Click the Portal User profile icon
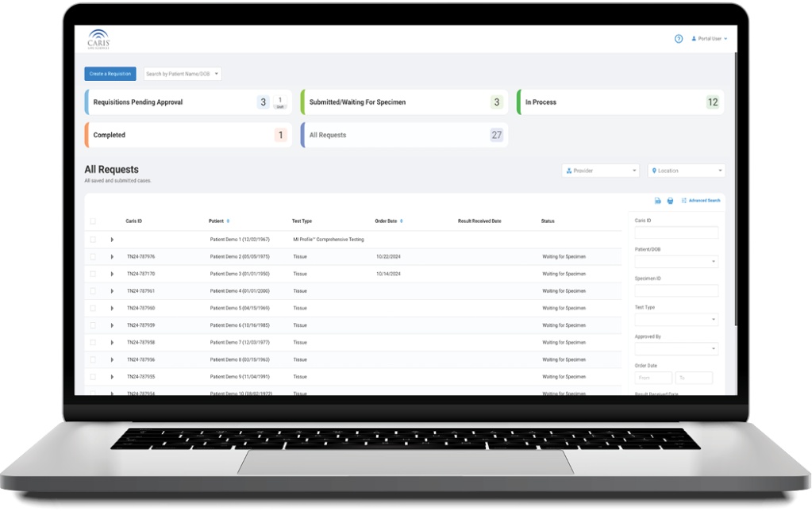This screenshot has width=812, height=511. coord(695,39)
